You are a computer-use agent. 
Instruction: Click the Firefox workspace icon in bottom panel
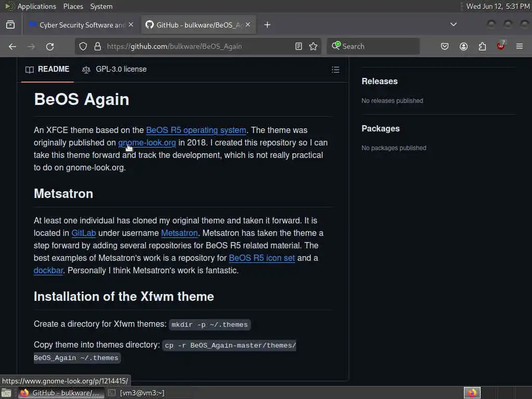pyautogui.click(x=472, y=393)
